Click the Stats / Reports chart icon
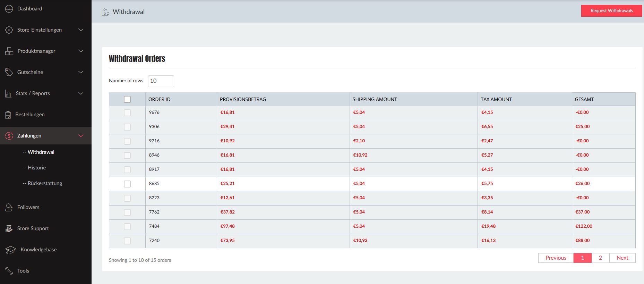 point(8,93)
